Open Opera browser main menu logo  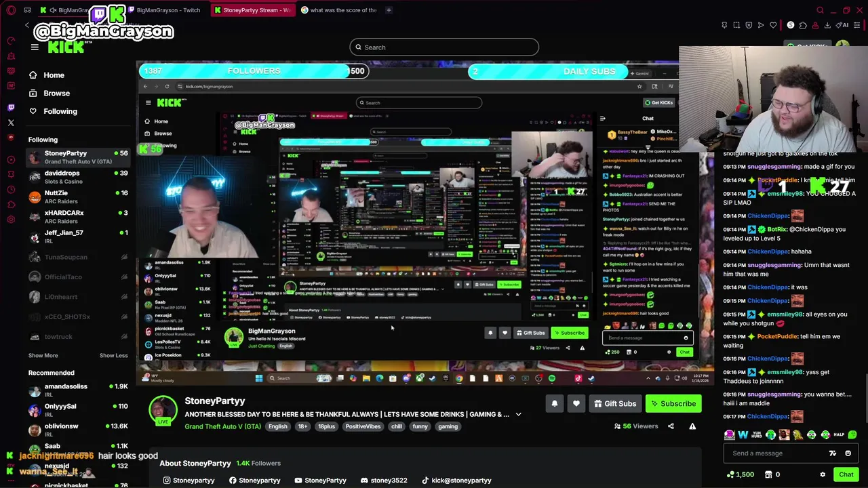(x=11, y=10)
